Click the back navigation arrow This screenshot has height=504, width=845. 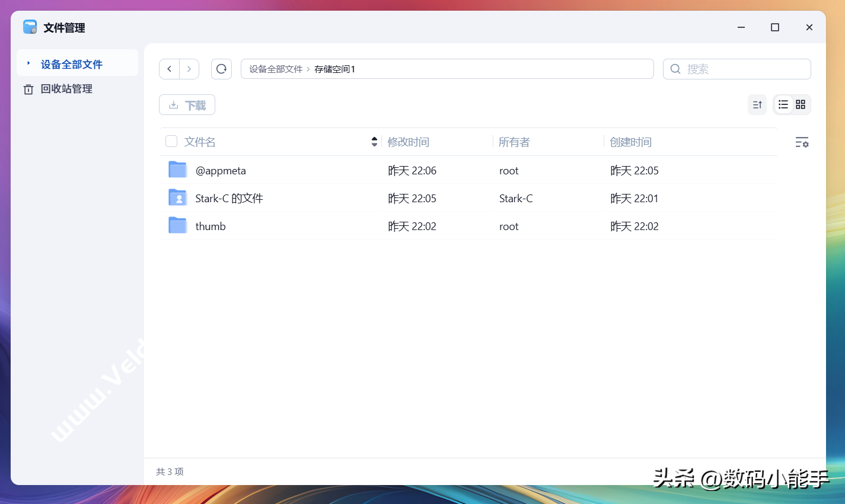170,69
